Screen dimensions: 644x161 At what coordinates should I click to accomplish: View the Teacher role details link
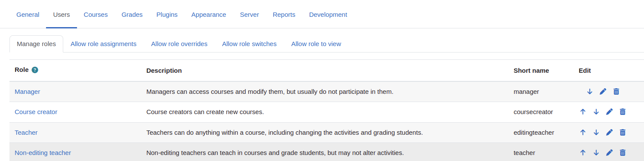click(26, 133)
